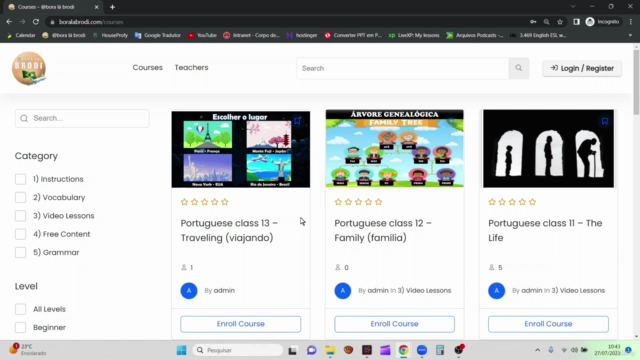Open a new browser tab with the plus
The width and height of the screenshot is (640, 360).
112,7
